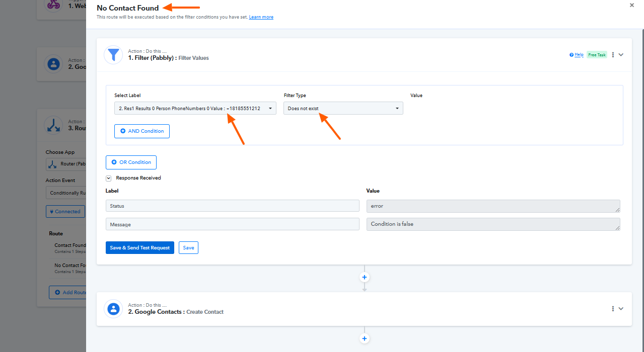Add step using plus between Filter and Contacts

365,277
